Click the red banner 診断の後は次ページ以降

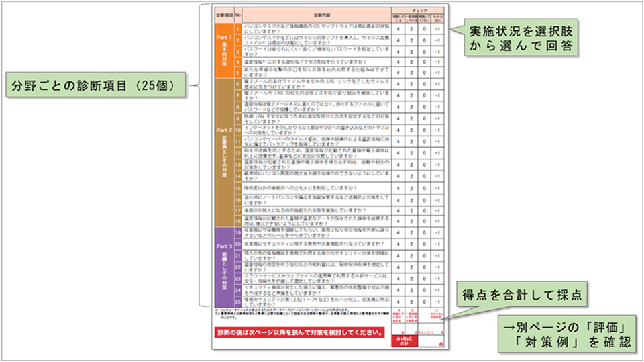(x=299, y=332)
